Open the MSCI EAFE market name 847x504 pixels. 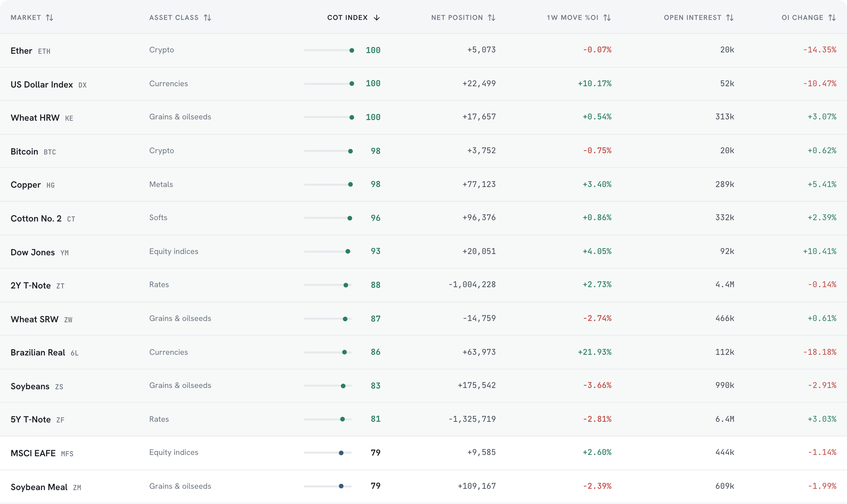pos(33,453)
